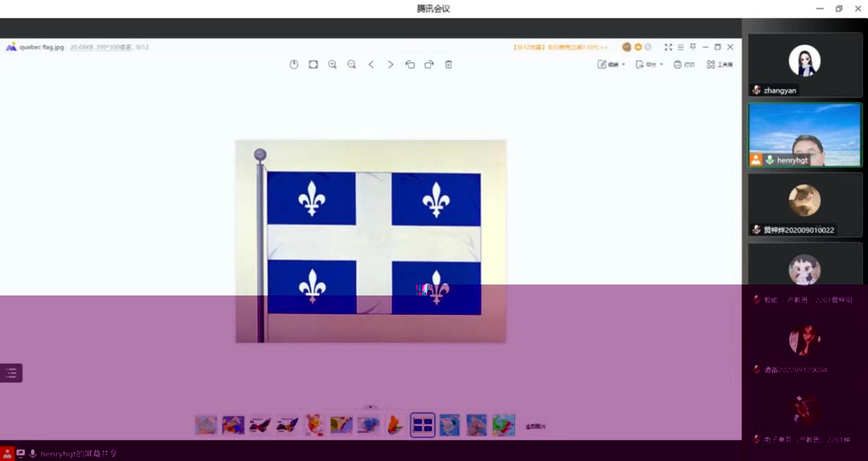Select the seventh thumbnail in the filmstrip
Image resolution: width=868 pixels, height=461 pixels.
[368, 425]
